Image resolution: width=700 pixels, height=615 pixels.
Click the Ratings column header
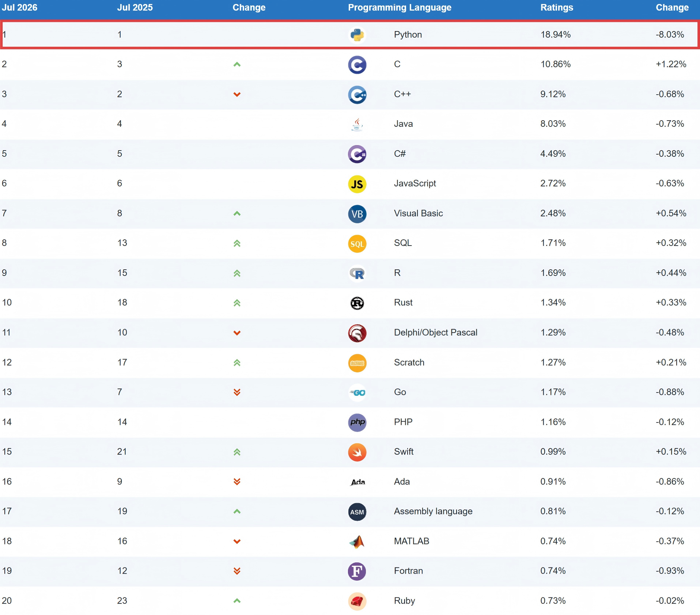coord(557,8)
